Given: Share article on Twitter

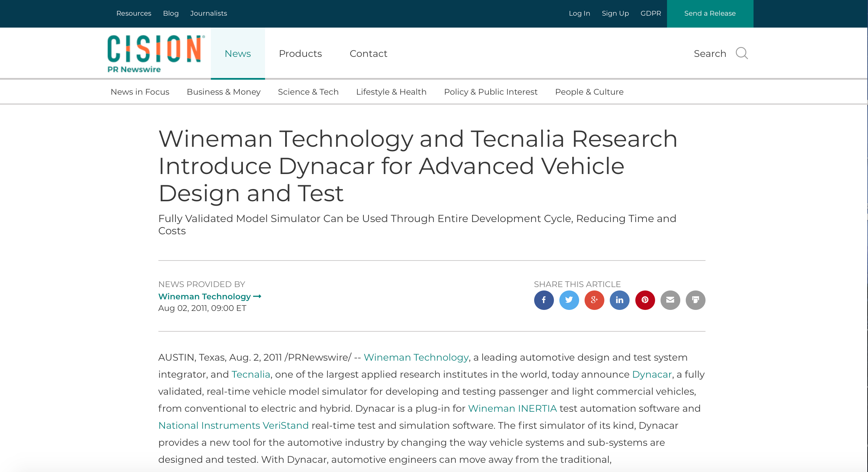Looking at the screenshot, I should 569,300.
